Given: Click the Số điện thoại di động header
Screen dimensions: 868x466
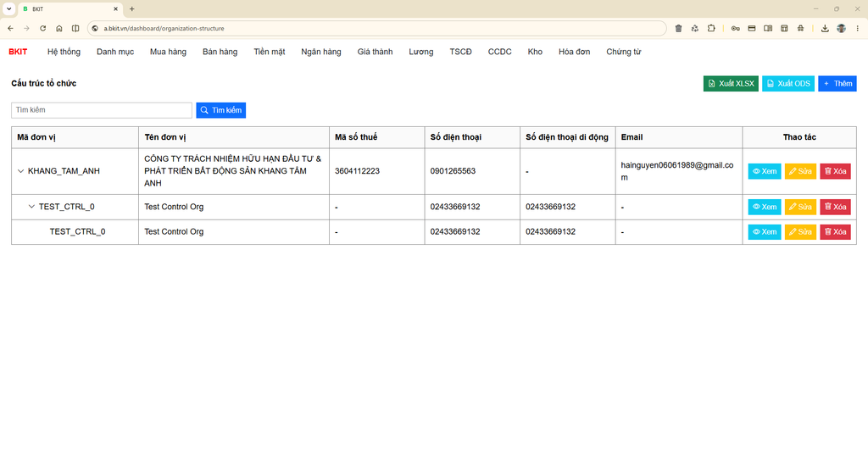Looking at the screenshot, I should [x=567, y=137].
